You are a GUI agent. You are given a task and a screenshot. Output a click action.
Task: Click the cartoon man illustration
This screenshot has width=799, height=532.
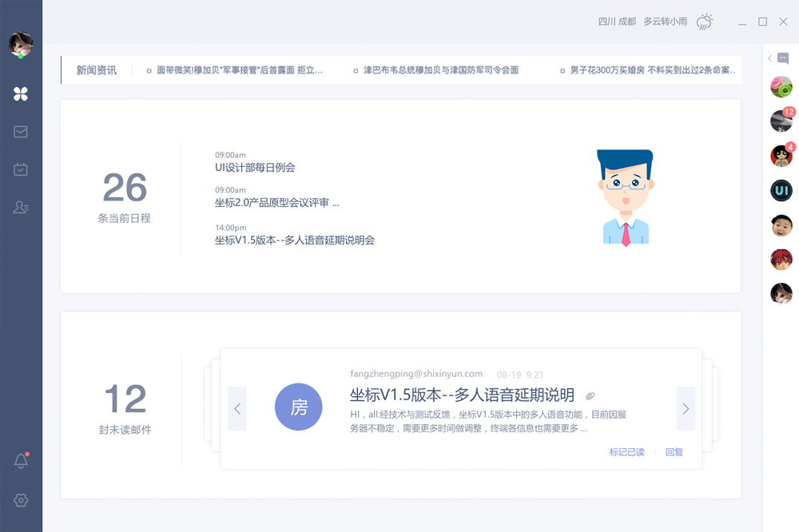pyautogui.click(x=626, y=198)
